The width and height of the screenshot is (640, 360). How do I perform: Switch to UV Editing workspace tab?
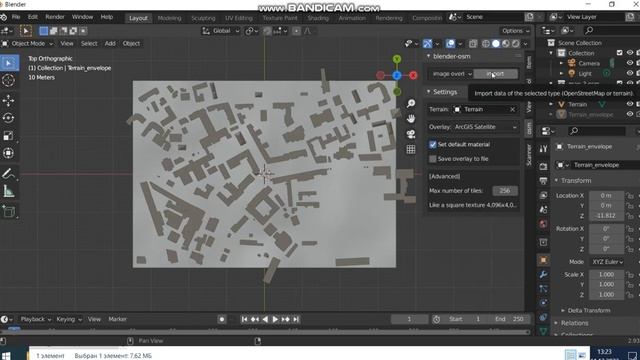click(x=238, y=18)
